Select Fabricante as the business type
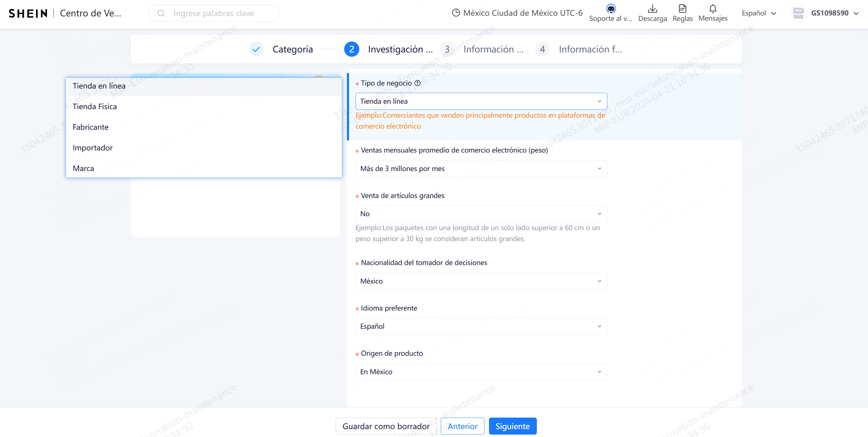 pyautogui.click(x=90, y=127)
